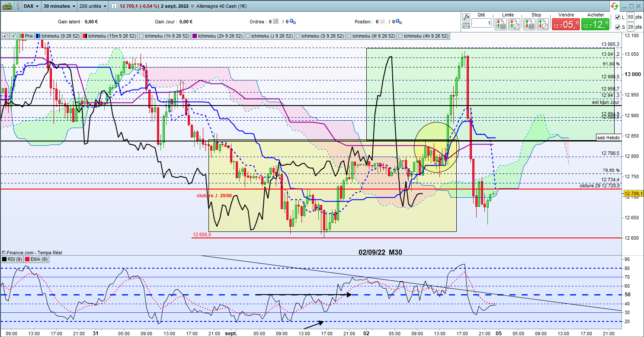Click the '02/09/22 M30' chart annotation

380,252
